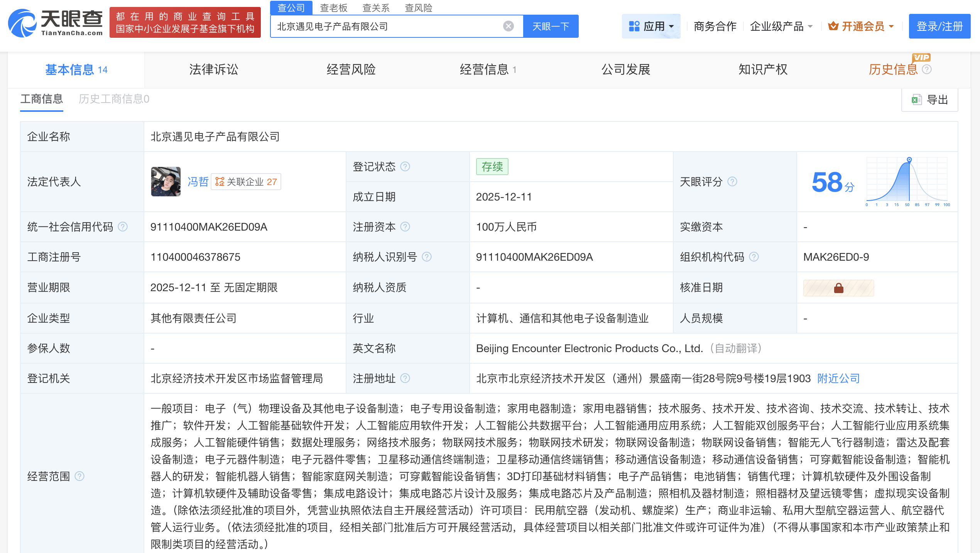Click help icon beside 天眼评分

732,182
